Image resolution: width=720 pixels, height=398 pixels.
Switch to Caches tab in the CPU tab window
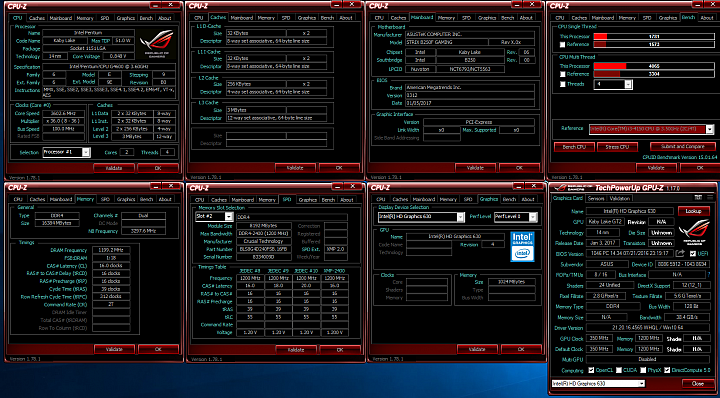(x=37, y=18)
